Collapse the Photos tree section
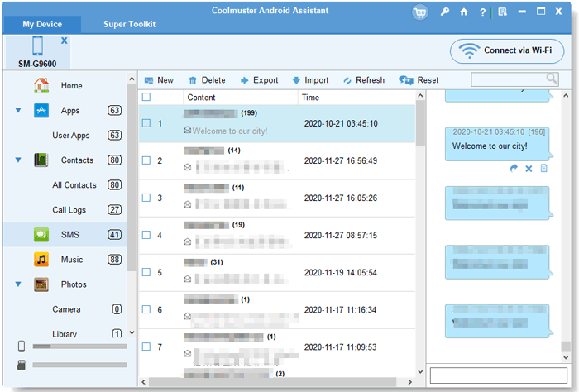Image resolution: width=579 pixels, height=392 pixels. click(18, 284)
